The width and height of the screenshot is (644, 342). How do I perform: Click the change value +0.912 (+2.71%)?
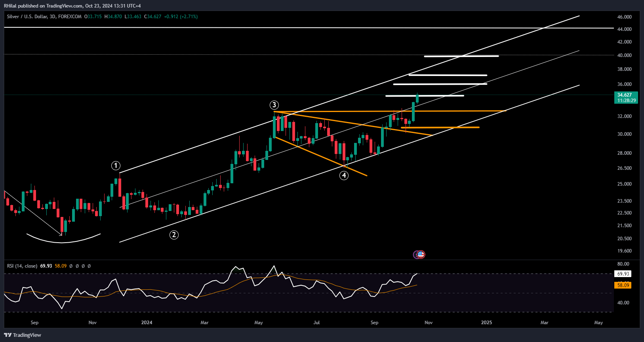(x=181, y=17)
